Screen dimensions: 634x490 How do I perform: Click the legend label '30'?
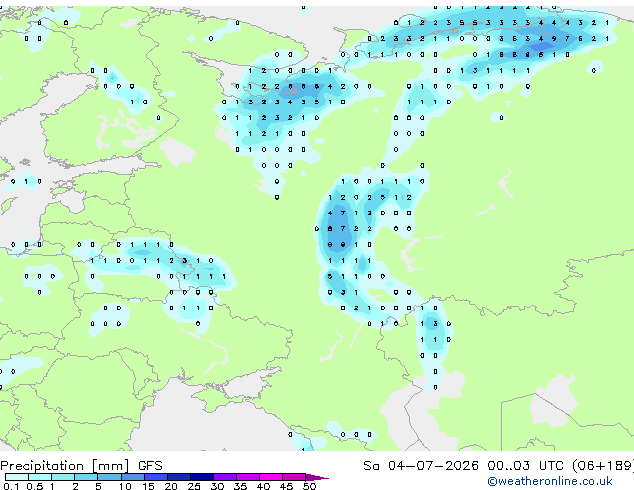click(217, 486)
